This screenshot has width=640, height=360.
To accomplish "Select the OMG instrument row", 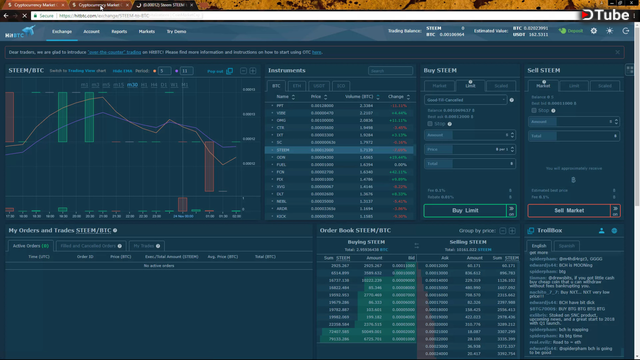I will 339,120.
